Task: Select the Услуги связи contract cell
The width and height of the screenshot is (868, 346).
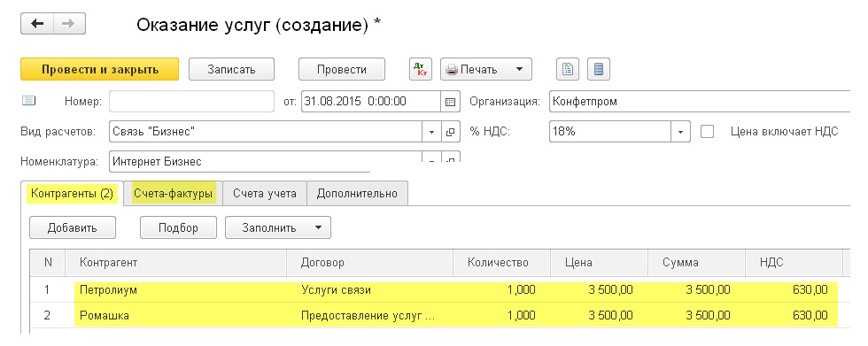Action: [x=370, y=289]
